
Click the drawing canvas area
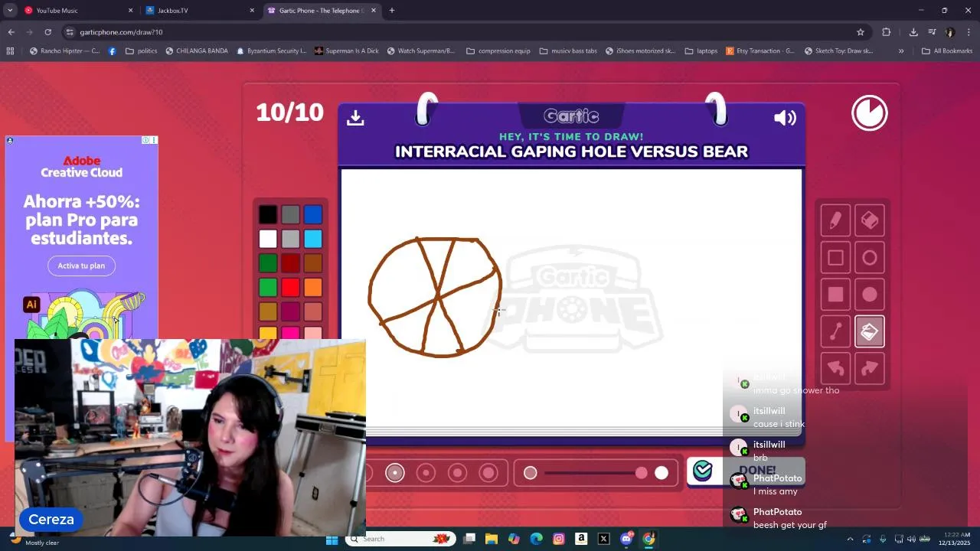point(571,302)
